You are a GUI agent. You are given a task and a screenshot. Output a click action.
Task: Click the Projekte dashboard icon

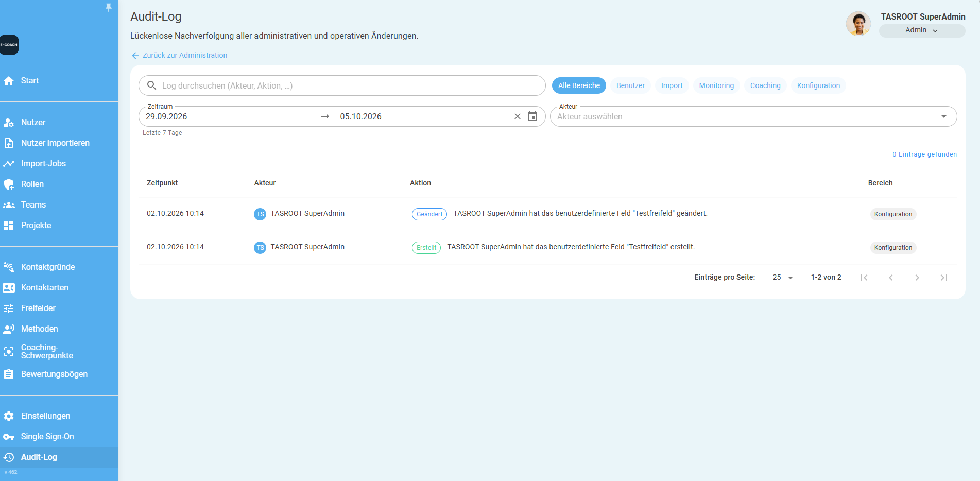(9, 226)
